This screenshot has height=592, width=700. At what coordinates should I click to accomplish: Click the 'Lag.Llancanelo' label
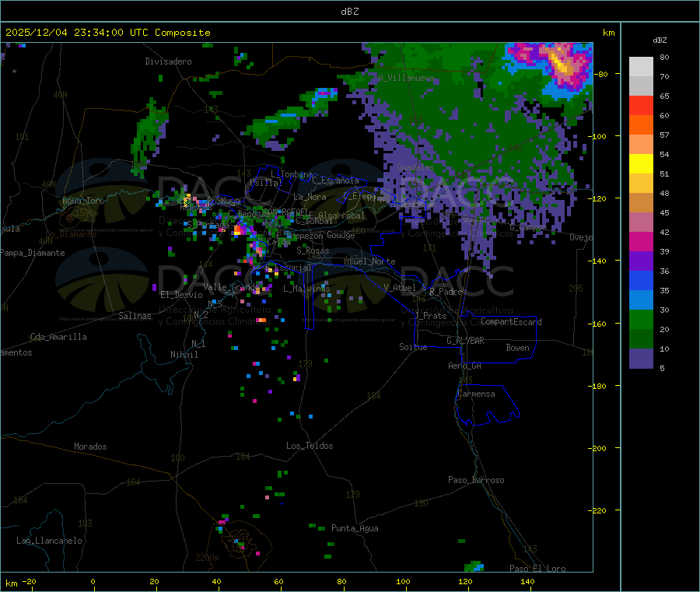click(49, 541)
